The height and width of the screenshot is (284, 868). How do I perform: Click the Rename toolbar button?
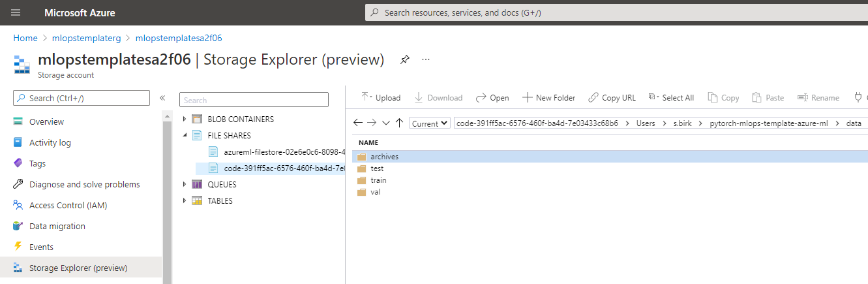click(x=818, y=97)
